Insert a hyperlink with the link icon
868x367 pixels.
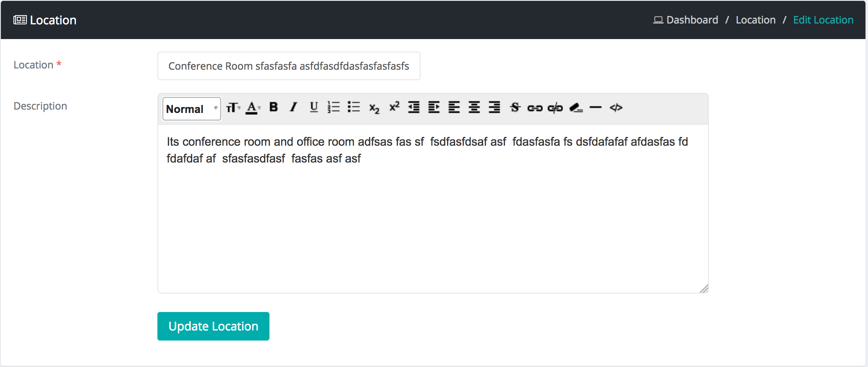535,108
